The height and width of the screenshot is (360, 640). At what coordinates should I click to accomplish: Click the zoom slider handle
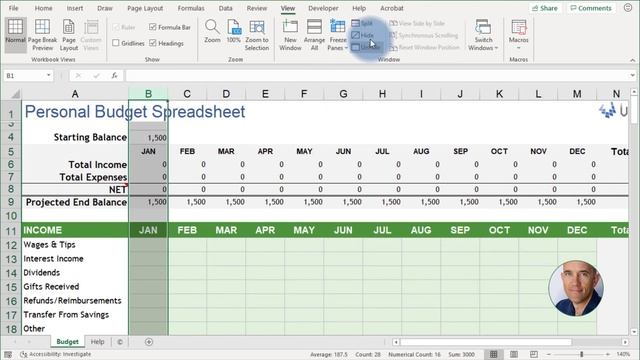[x=582, y=354]
